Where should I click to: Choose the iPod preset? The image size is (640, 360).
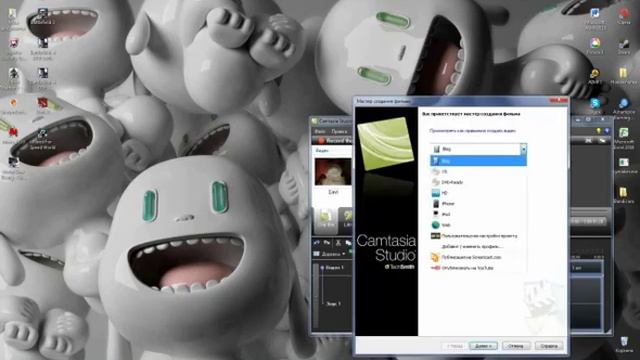coord(478,214)
